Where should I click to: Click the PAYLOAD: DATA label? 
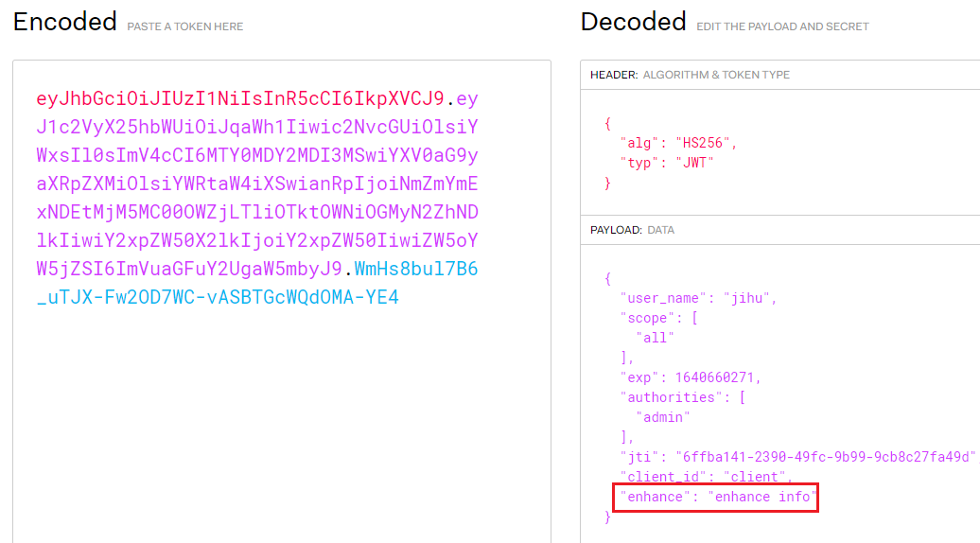632,230
